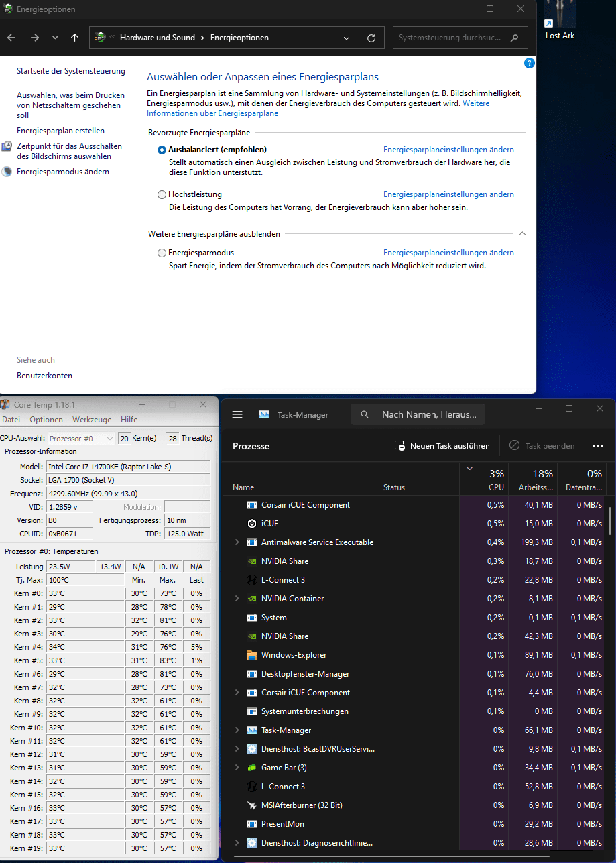Open Lost Ark desktop shortcut

point(560,20)
